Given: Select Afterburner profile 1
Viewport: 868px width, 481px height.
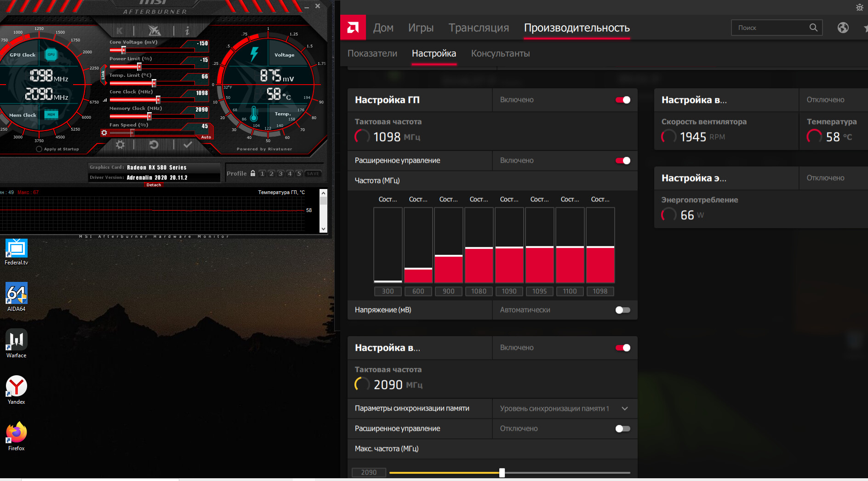Looking at the screenshot, I should 262,173.
